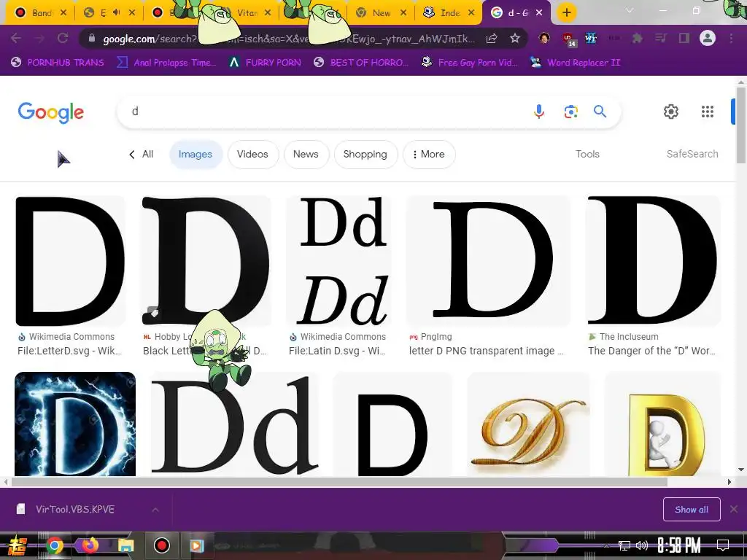The height and width of the screenshot is (560, 747).
Task: Reload the current page
Action: pyautogui.click(x=63, y=38)
